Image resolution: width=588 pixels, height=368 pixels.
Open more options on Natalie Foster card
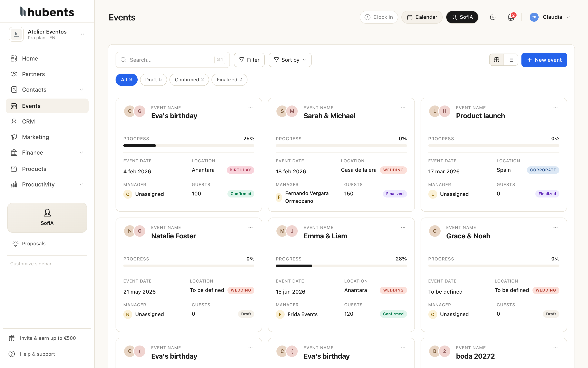coord(251,228)
